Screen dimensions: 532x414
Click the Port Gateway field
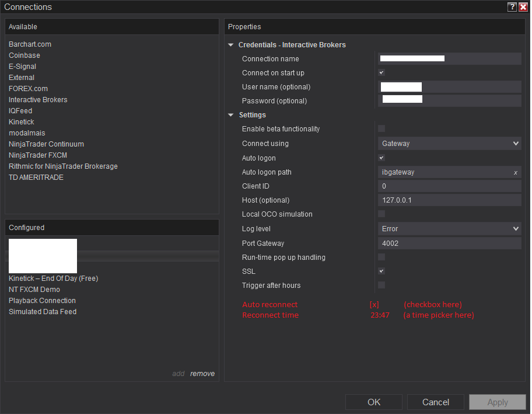(x=450, y=243)
